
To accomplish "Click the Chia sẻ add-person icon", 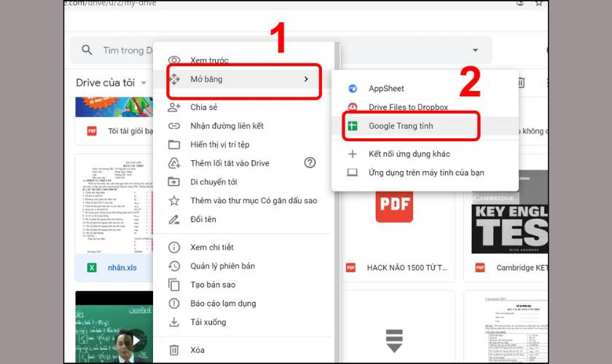I will [x=174, y=107].
